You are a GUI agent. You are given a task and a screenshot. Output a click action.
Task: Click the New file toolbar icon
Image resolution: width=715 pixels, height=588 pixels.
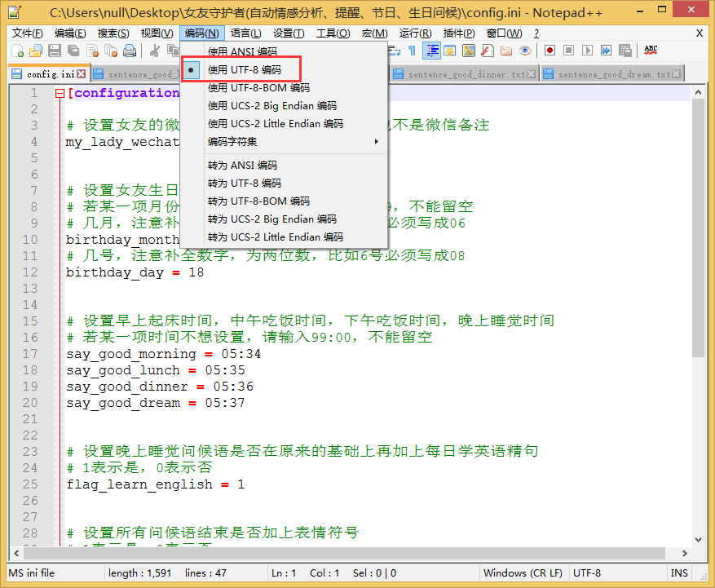pos(18,51)
